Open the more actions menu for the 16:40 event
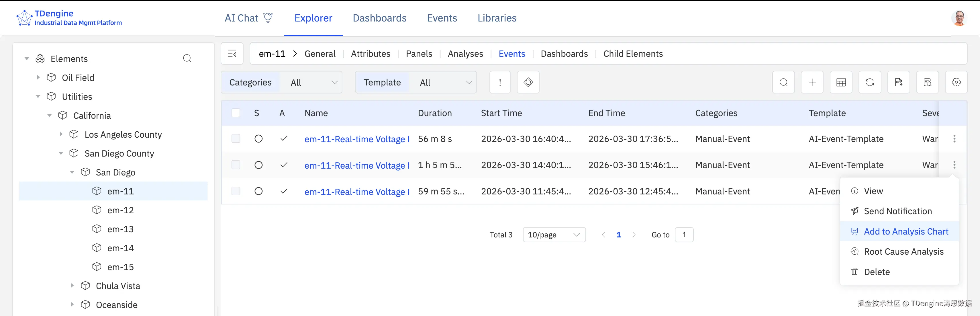980x316 pixels. tap(954, 139)
